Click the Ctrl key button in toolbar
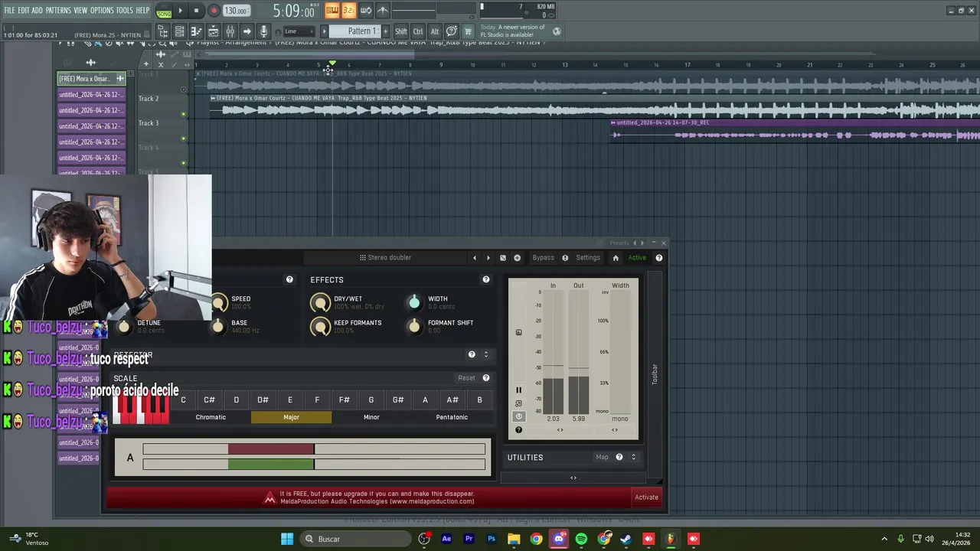The image size is (980, 551). tap(418, 31)
